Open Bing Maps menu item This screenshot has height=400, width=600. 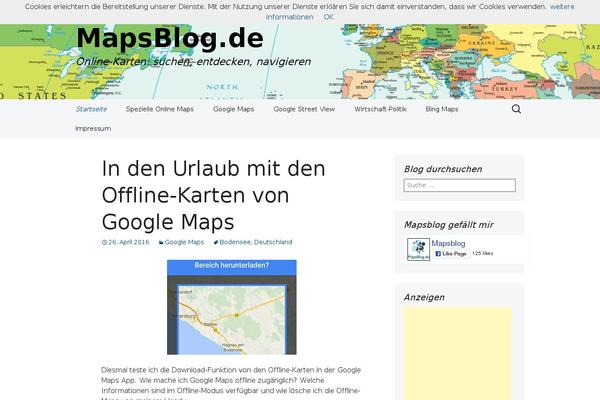coord(442,109)
